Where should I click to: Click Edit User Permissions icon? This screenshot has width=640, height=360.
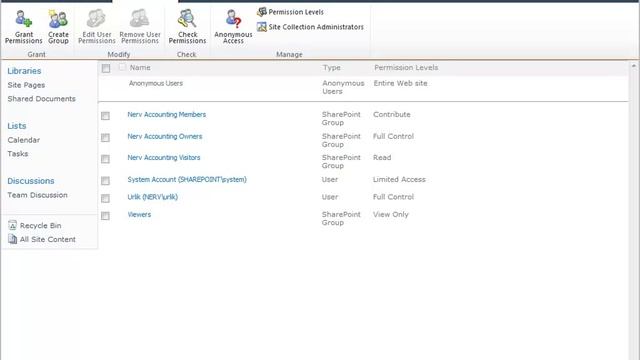(97, 18)
